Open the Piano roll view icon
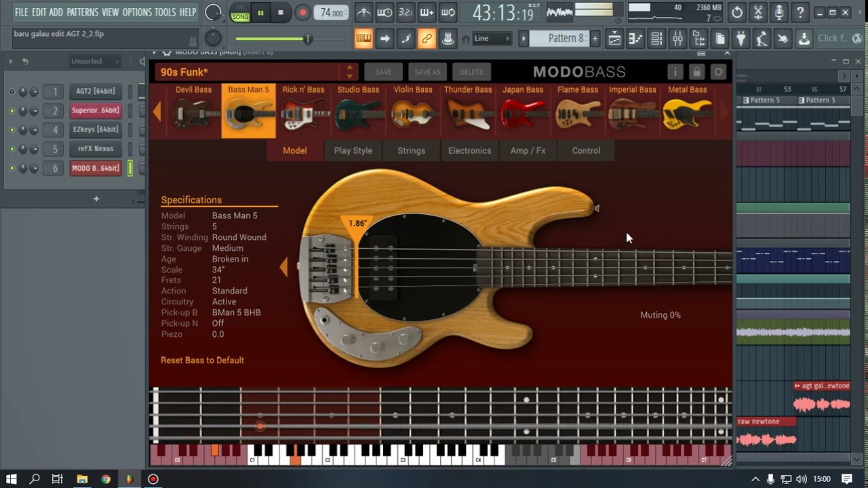 coord(635,39)
